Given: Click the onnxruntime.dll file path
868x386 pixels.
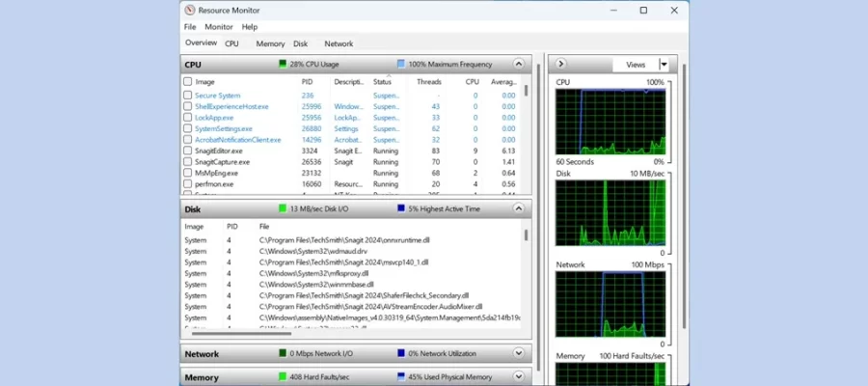Looking at the screenshot, I should [344, 240].
